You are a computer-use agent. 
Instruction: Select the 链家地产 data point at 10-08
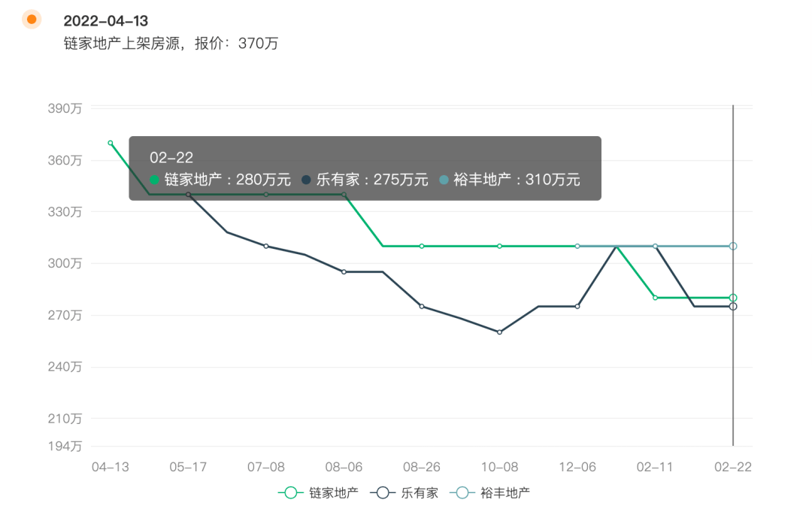click(x=500, y=247)
